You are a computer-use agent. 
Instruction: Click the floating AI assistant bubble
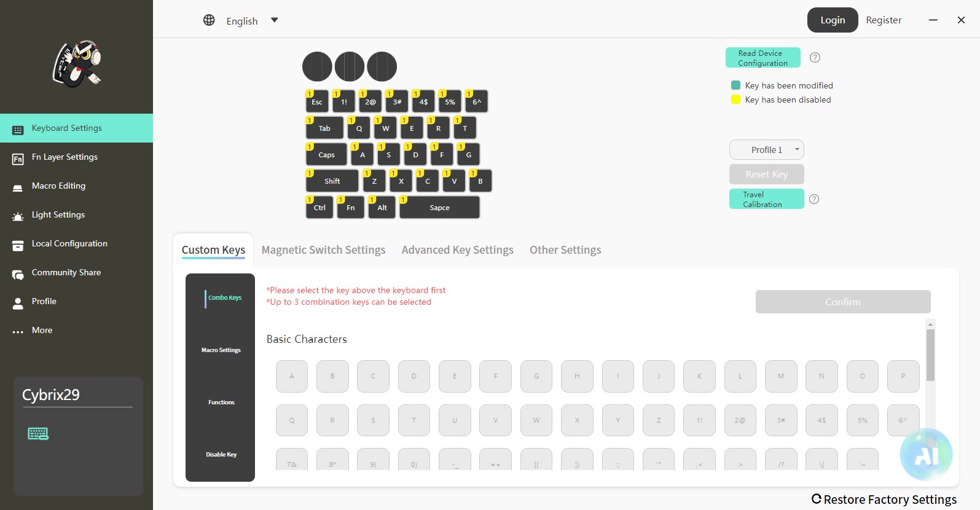pyautogui.click(x=926, y=455)
